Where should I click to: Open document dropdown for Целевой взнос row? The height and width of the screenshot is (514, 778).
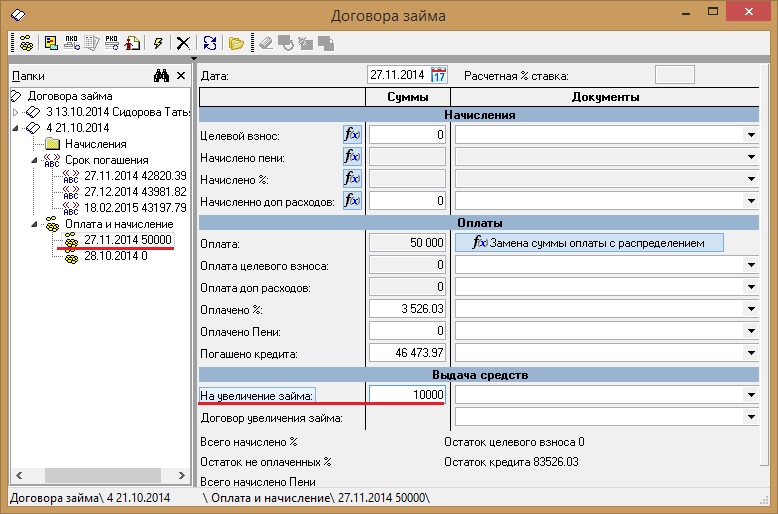(749, 135)
